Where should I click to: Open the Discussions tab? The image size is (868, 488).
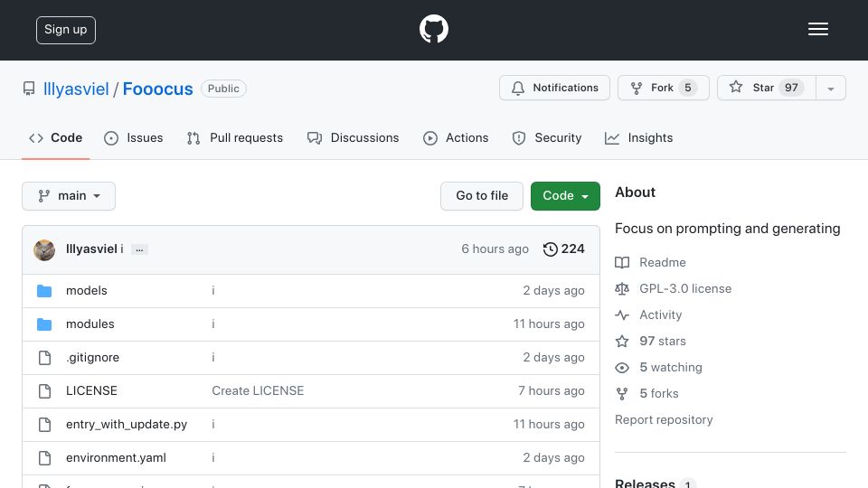[x=354, y=137]
